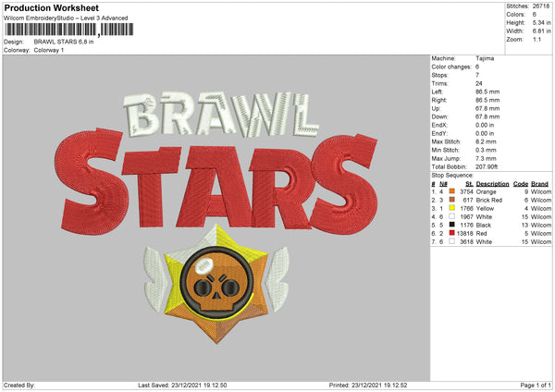Click the Zoom value '1:1'

pyautogui.click(x=536, y=39)
